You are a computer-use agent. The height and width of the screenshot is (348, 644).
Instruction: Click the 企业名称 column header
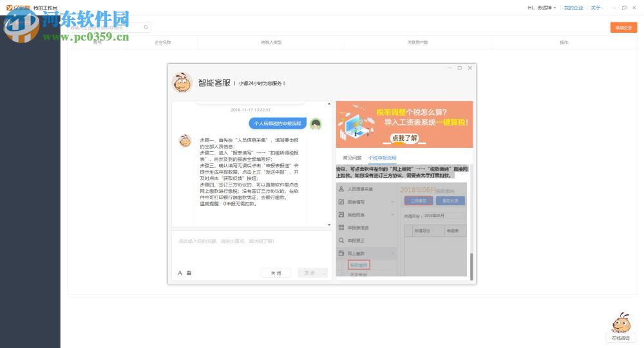tap(163, 42)
